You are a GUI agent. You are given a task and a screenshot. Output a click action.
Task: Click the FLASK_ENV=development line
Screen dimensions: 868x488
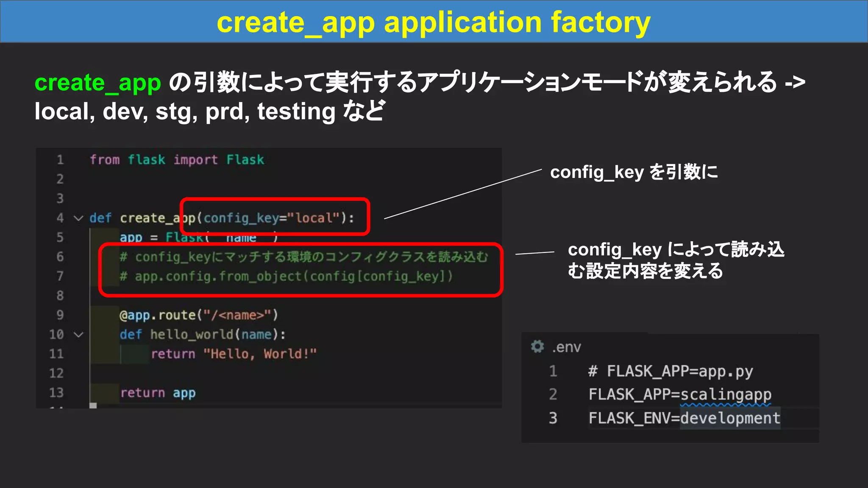[684, 418]
